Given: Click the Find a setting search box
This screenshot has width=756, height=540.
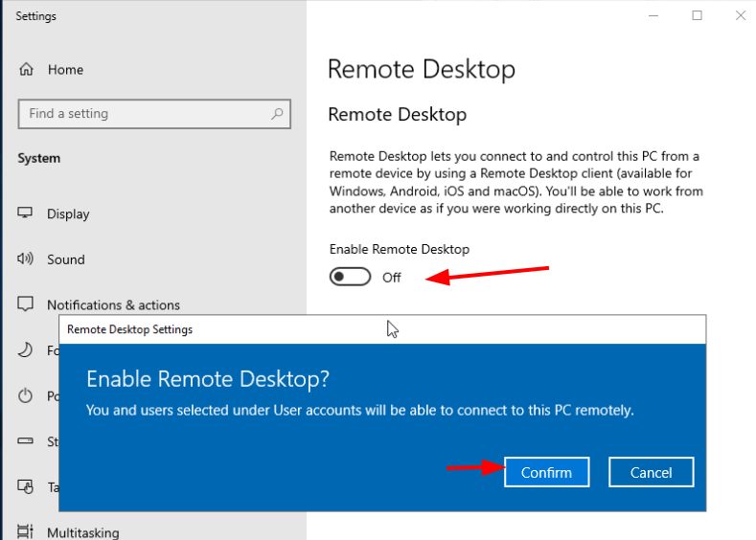Looking at the screenshot, I should point(154,114).
